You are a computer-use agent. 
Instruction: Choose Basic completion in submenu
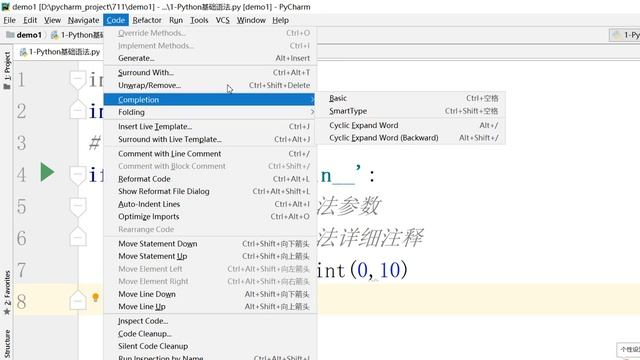coord(411,98)
